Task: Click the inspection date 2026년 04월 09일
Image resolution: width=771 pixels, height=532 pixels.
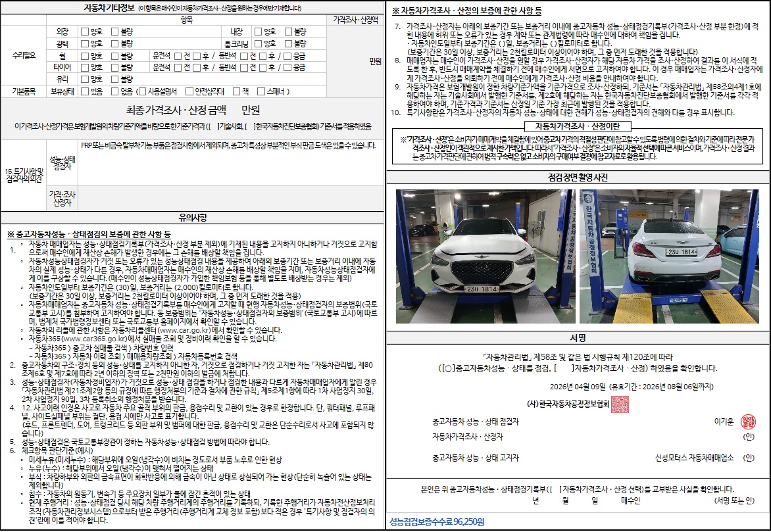Action: [578, 387]
